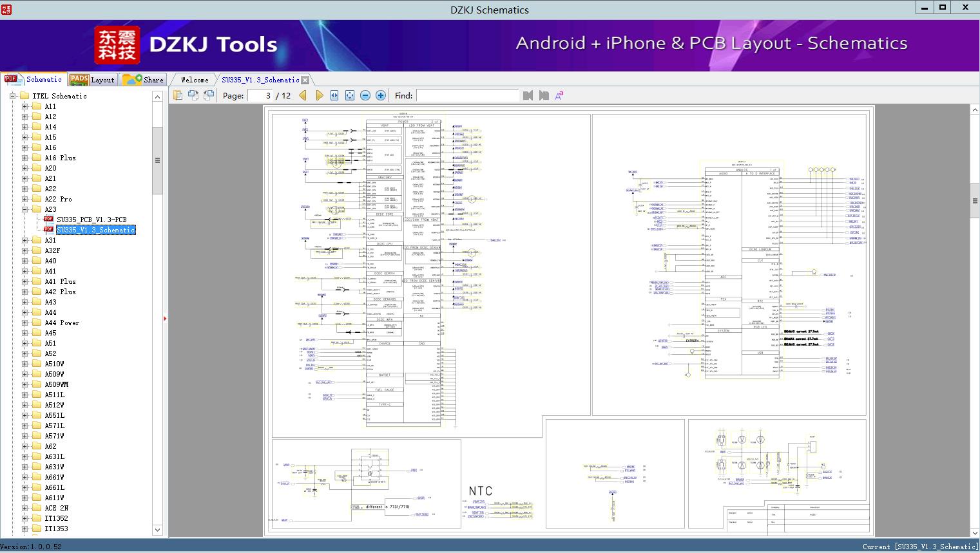Viewport: 980px width, 553px height.
Task: Switch to the Welcome tab
Action: (x=195, y=80)
